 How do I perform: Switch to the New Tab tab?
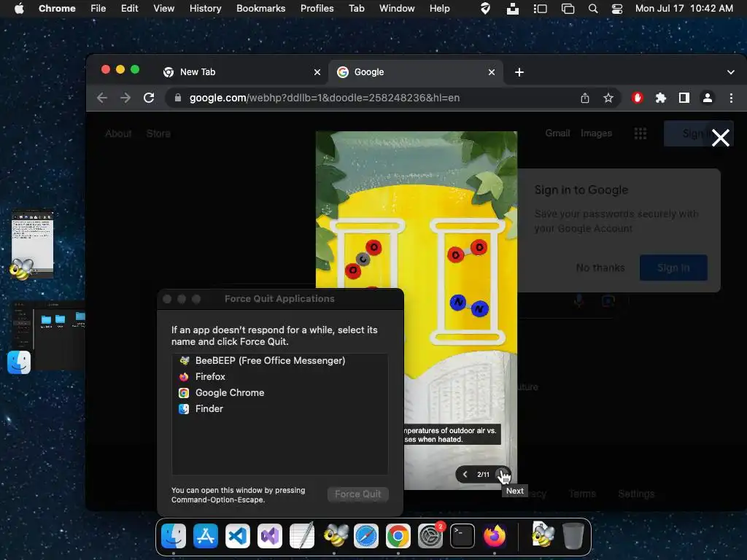coord(242,72)
